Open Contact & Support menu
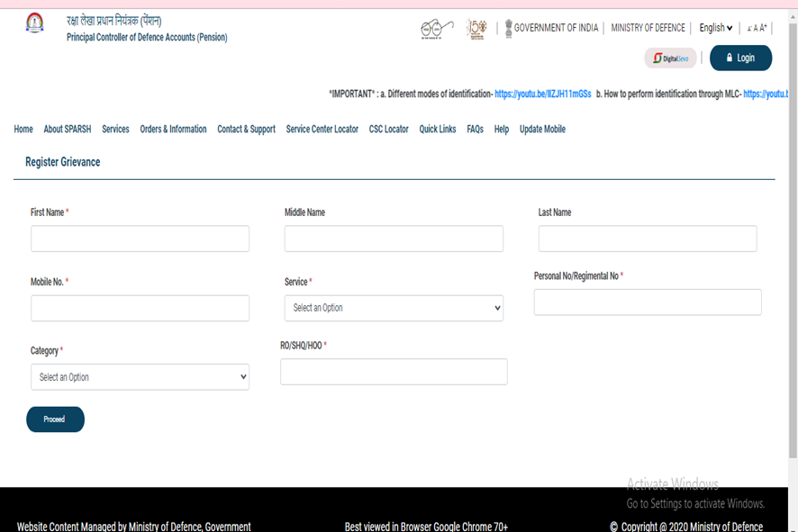The height and width of the screenshot is (532, 798). [x=246, y=130]
